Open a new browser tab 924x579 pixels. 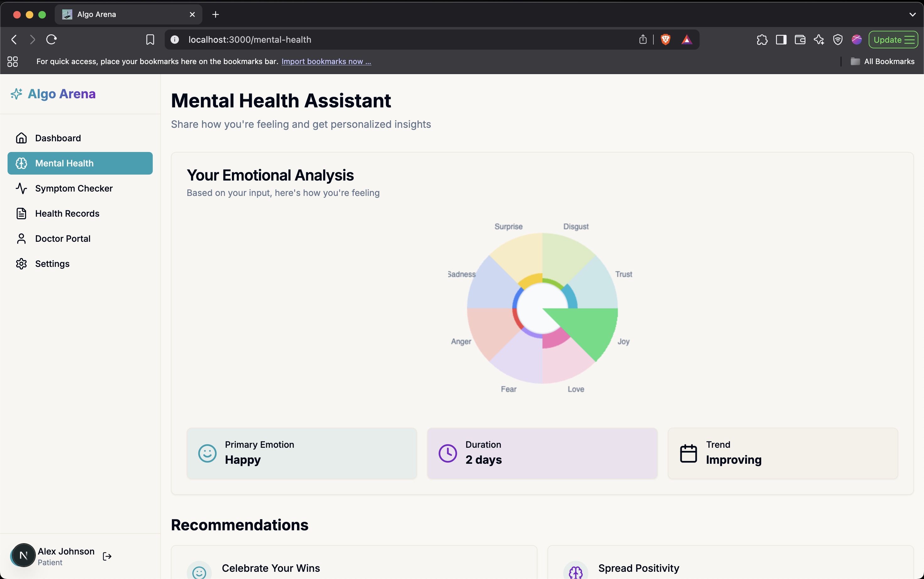click(216, 14)
